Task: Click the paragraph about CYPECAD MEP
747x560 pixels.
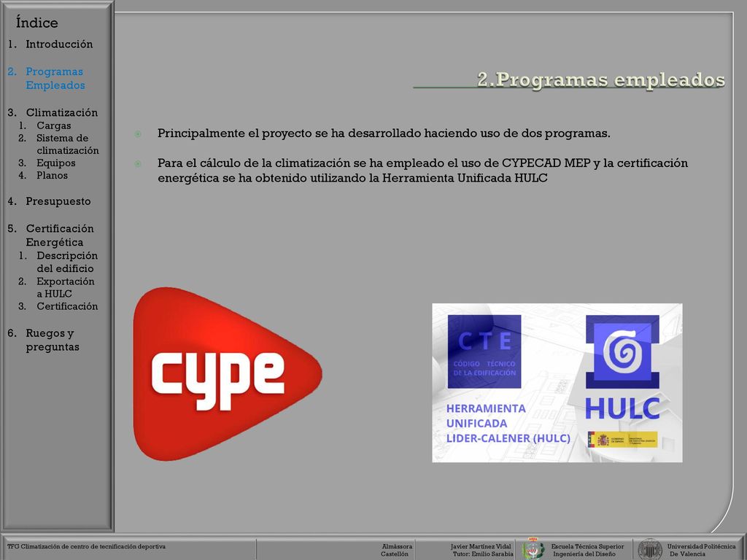Action: coord(422,171)
